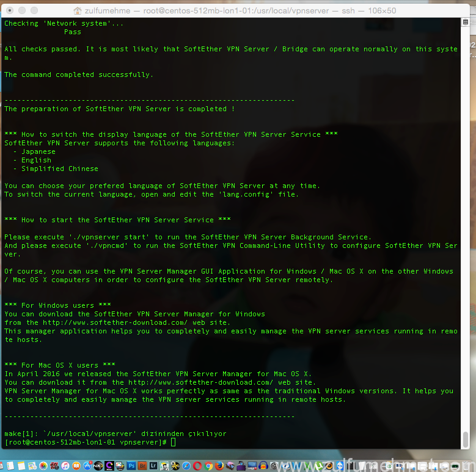Image resolution: width=476 pixels, height=472 pixels.
Task: Click the './vpncmd' command text
Action: [107, 245]
